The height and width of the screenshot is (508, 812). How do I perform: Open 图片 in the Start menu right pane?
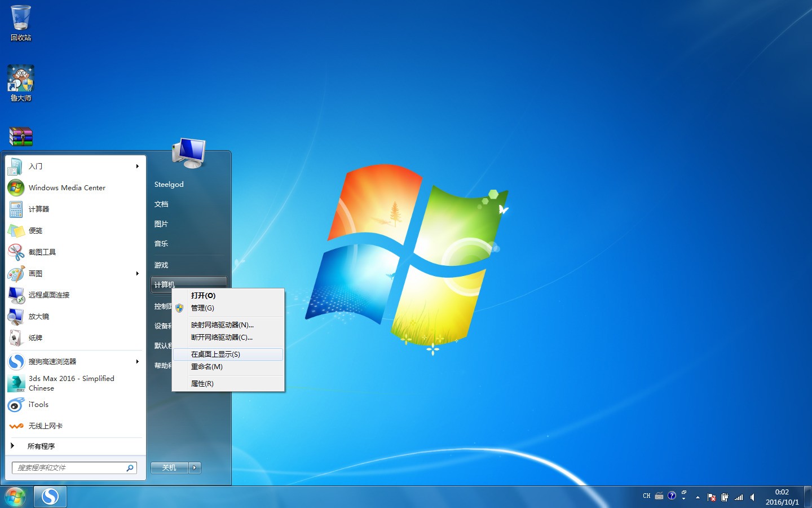tap(189, 224)
